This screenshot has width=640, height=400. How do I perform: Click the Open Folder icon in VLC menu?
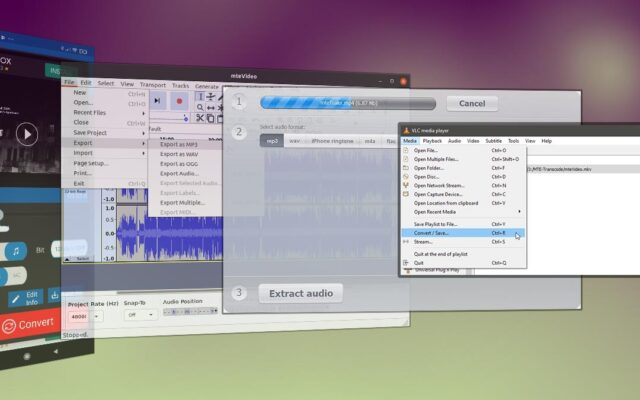(x=406, y=168)
